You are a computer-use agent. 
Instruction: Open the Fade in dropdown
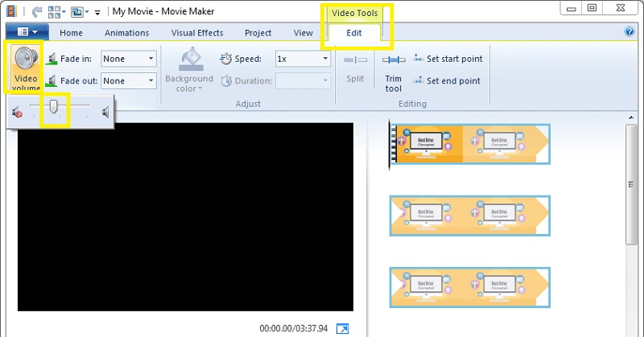[151, 59]
